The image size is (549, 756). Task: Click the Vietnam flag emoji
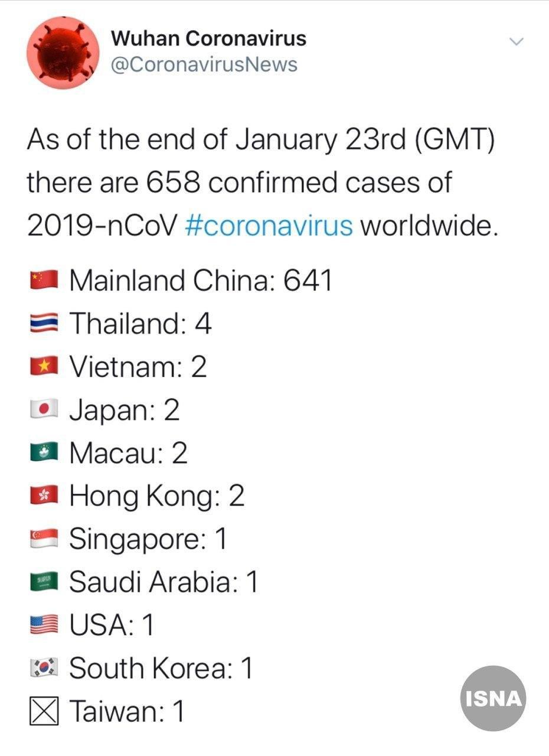[x=44, y=367]
